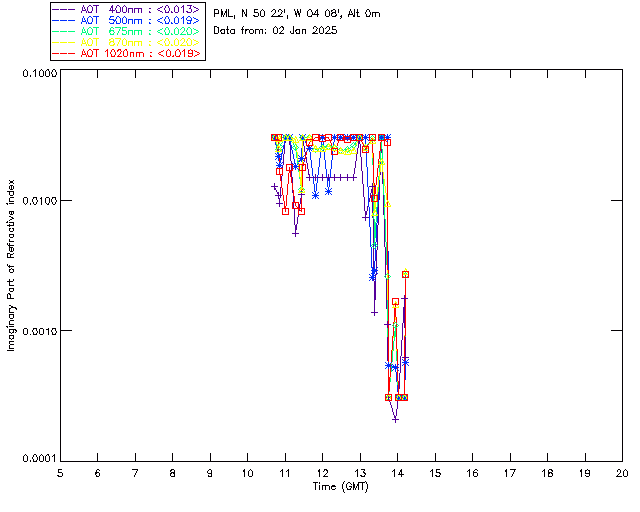Click the AOT 675nm legend entry
This screenshot has height=512, width=640.
tap(127, 31)
